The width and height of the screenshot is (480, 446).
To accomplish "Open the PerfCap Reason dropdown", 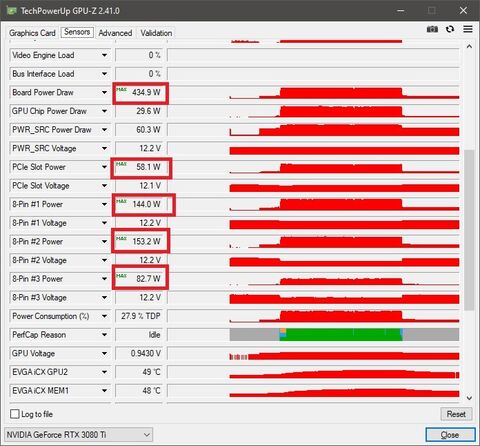I will point(104,335).
